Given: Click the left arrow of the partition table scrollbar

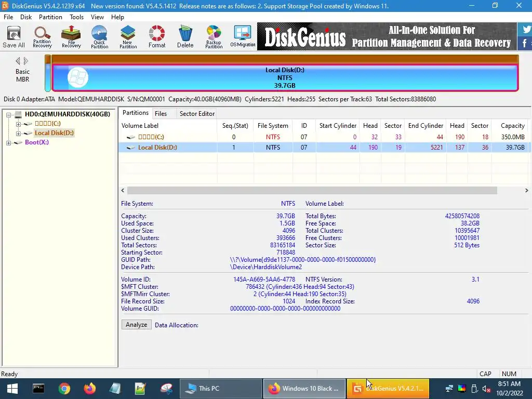Looking at the screenshot, I should click(123, 190).
